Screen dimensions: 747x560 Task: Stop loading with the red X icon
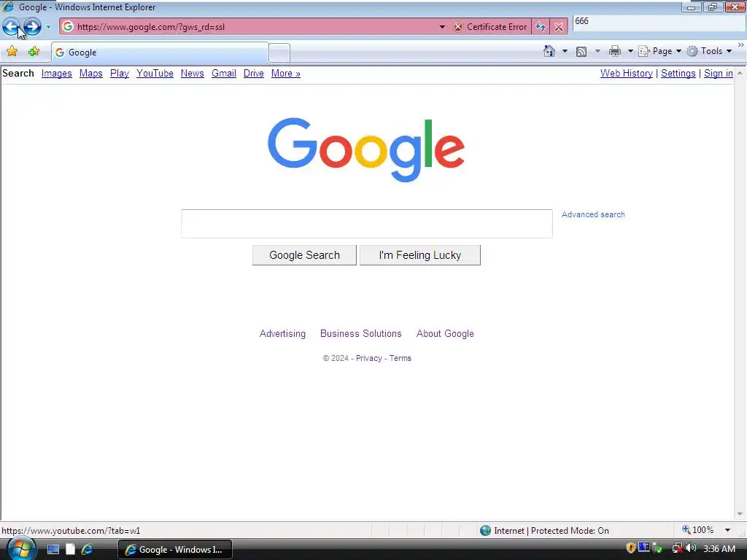[x=559, y=27]
